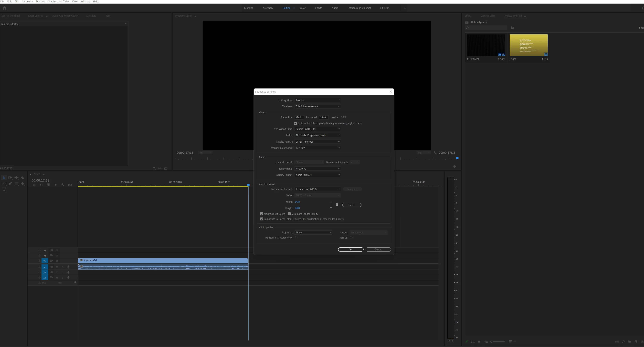Click Reset in Video Previews
The image size is (644, 347).
click(352, 205)
